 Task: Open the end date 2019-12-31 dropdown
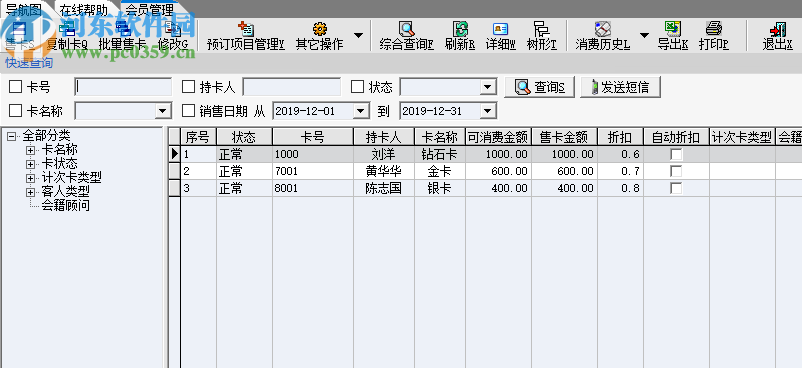point(488,111)
